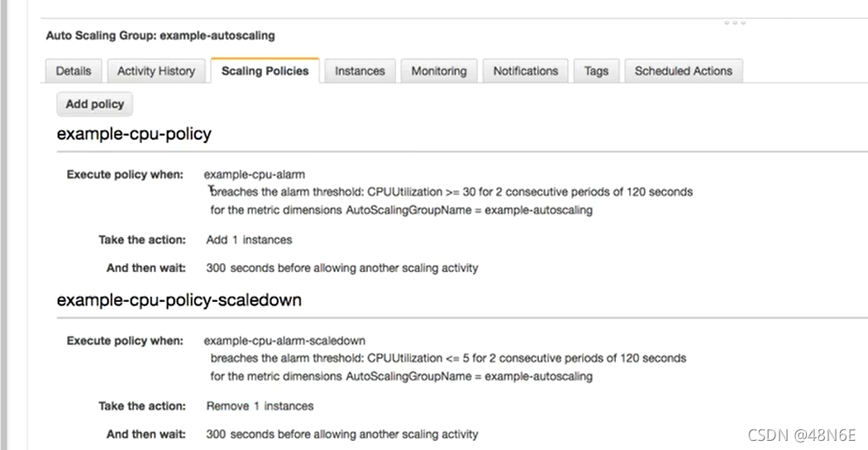Open the Details tab
The height and width of the screenshot is (450, 868).
point(74,71)
